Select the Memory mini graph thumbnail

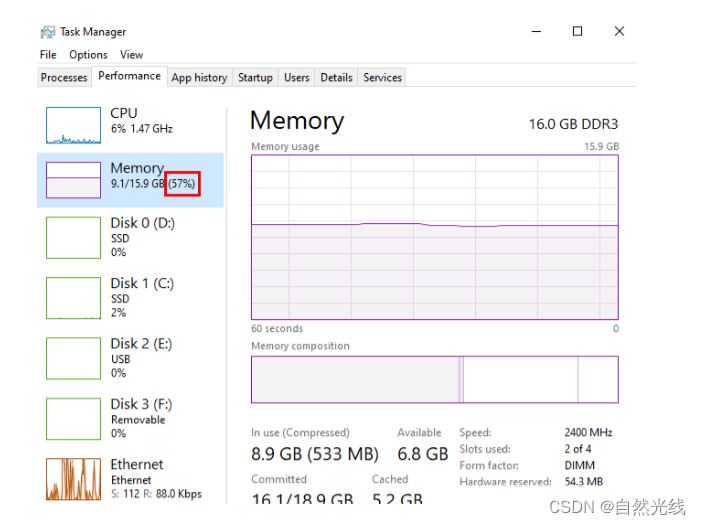coord(73,180)
